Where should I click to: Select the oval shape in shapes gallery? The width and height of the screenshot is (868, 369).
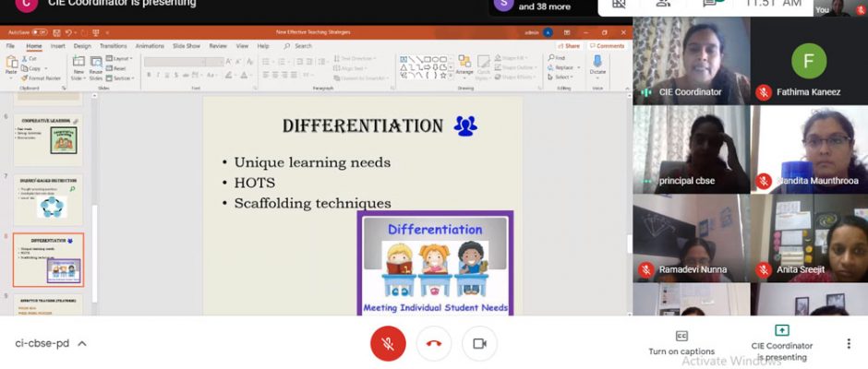435,59
